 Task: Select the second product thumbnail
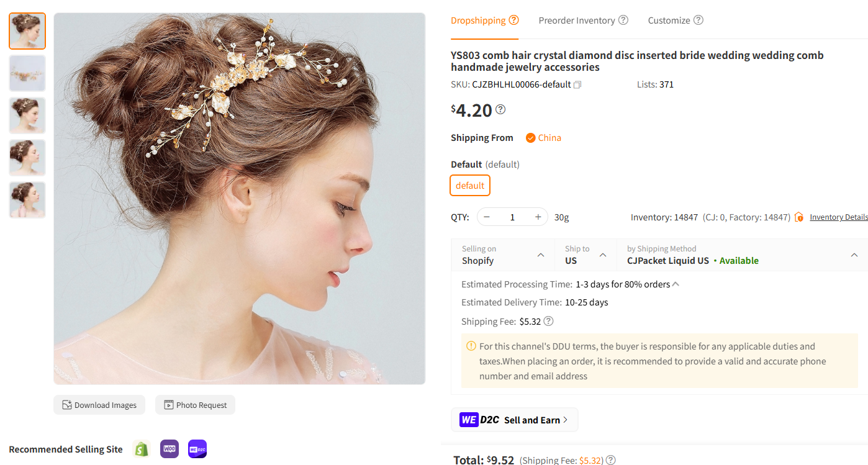(x=27, y=73)
